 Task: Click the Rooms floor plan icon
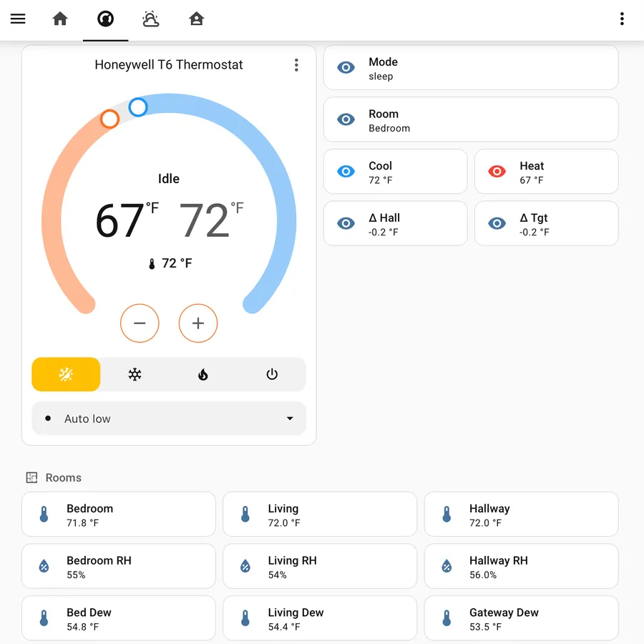point(31,477)
